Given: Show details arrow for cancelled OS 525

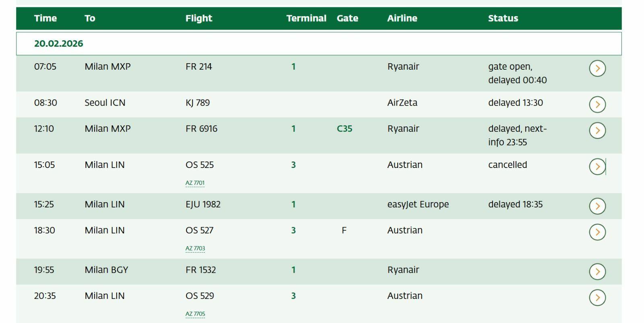Looking at the screenshot, I should tap(597, 166).
